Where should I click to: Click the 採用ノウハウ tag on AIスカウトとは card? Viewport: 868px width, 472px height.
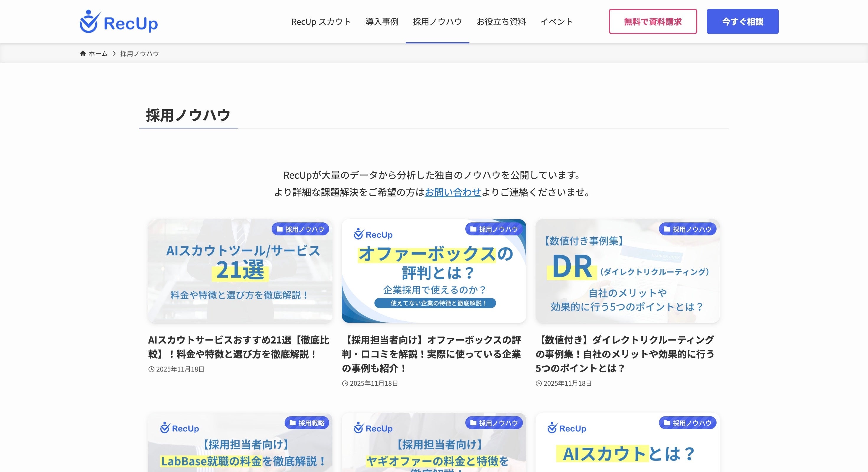(688, 423)
